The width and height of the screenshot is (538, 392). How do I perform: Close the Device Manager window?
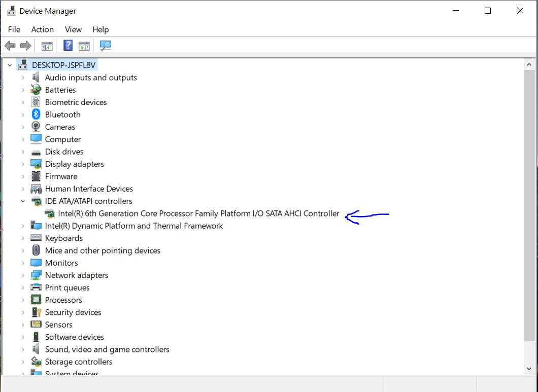click(520, 11)
